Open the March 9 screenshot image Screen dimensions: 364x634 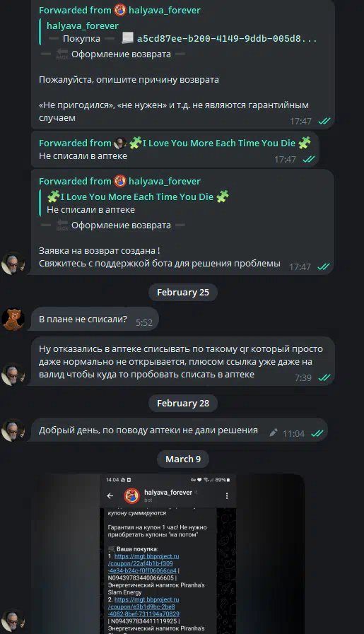[x=168, y=554]
